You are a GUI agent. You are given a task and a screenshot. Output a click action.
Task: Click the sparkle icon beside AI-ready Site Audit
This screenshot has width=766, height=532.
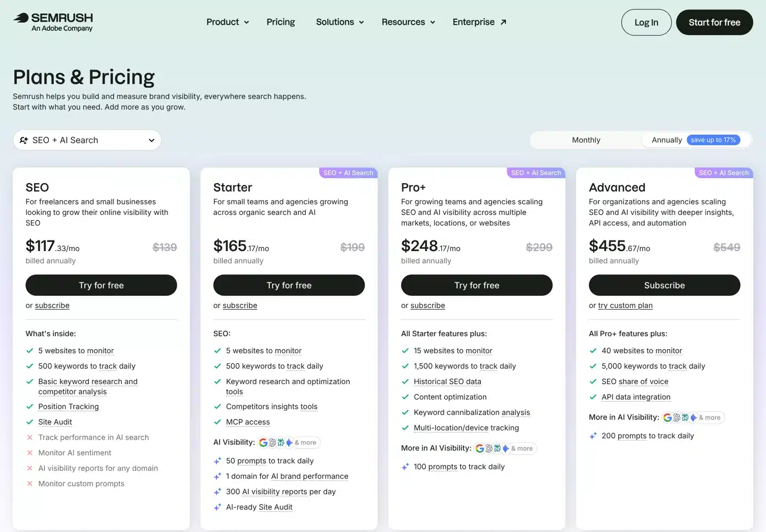[218, 508]
